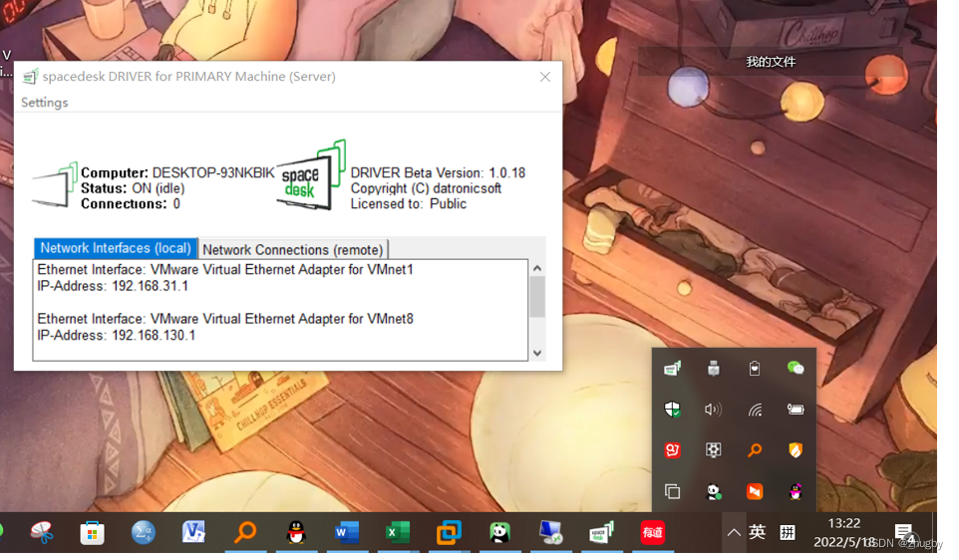
Task: Click the battery power tray icon
Action: tap(796, 409)
